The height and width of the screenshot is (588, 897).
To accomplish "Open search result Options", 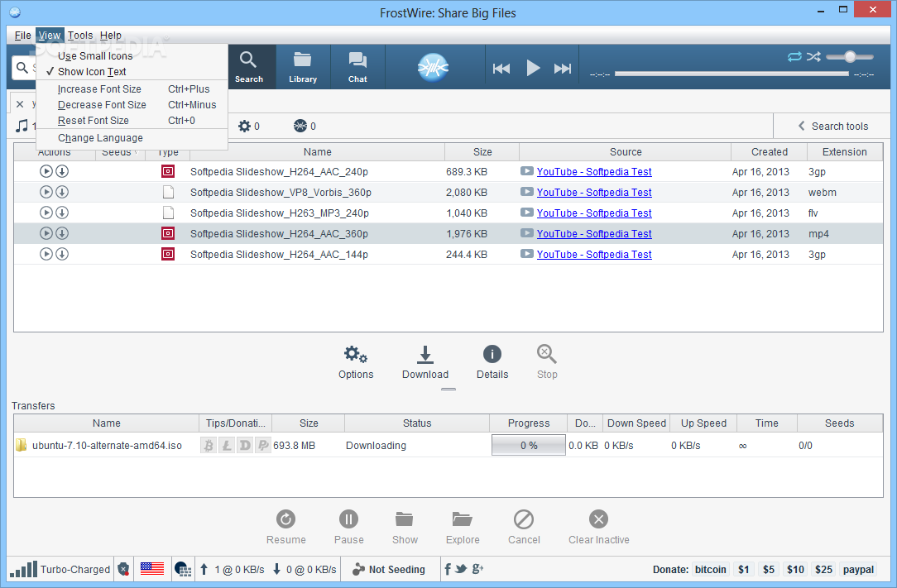I will click(x=356, y=362).
